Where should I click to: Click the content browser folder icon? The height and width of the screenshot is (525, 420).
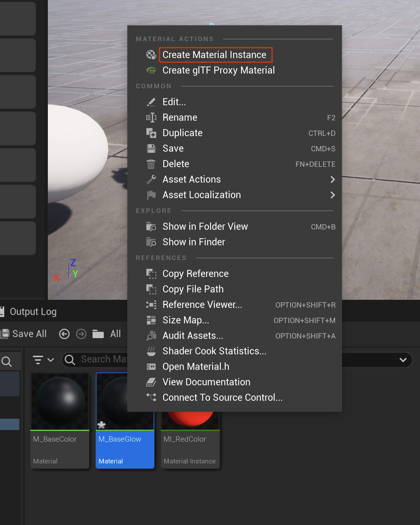pyautogui.click(x=98, y=334)
